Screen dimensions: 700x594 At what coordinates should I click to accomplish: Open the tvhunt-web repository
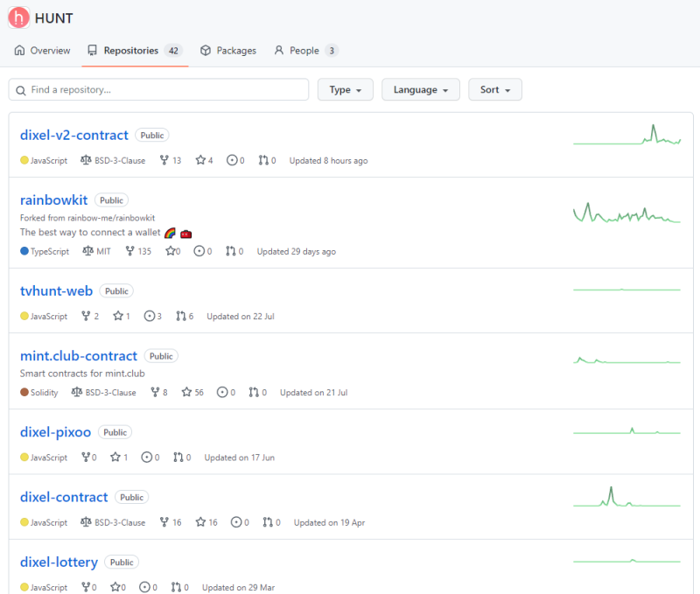[56, 291]
